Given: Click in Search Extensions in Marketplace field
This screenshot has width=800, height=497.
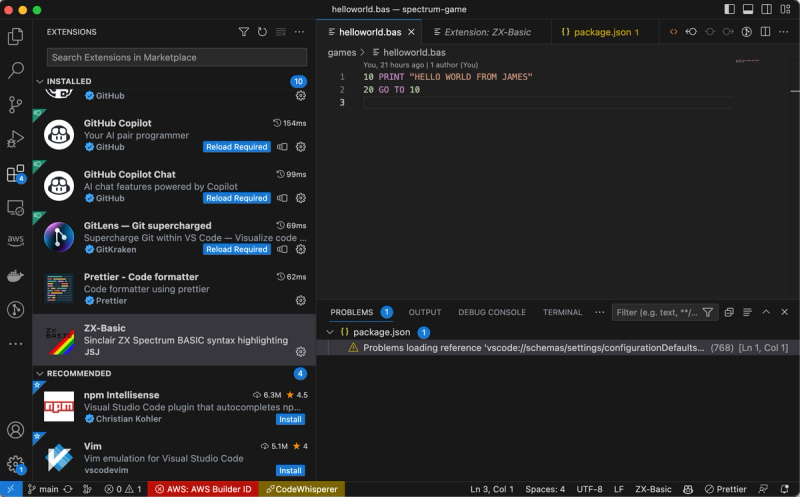Looking at the screenshot, I should point(177,57).
